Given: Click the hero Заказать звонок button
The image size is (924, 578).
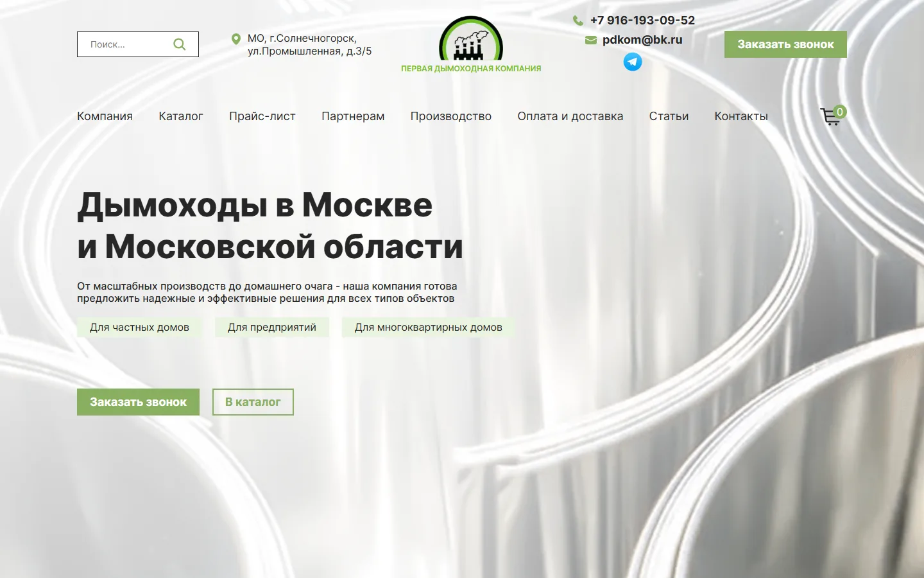Looking at the screenshot, I should tap(138, 402).
